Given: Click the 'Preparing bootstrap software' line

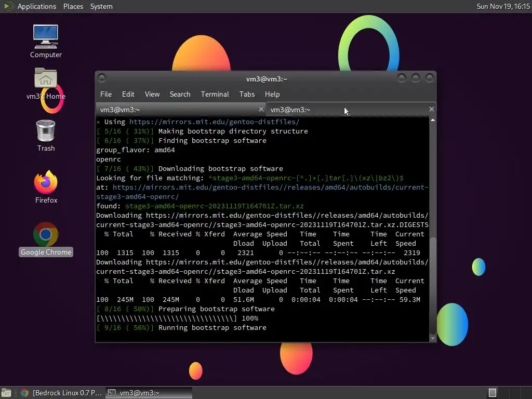Looking at the screenshot, I should click(185, 309).
